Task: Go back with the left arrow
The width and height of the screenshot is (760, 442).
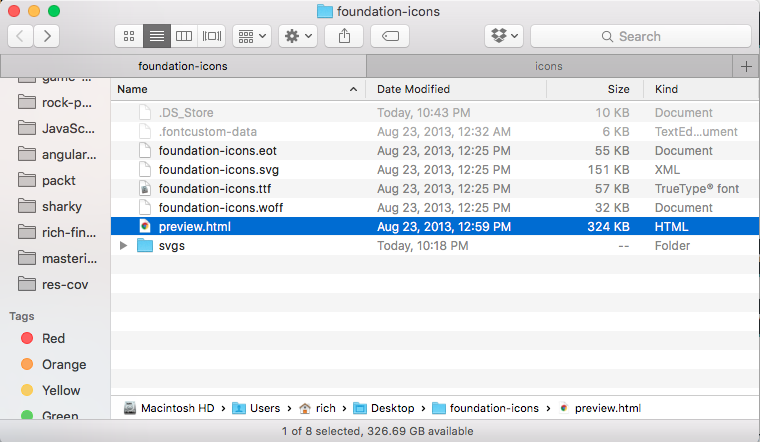Action: coord(20,36)
